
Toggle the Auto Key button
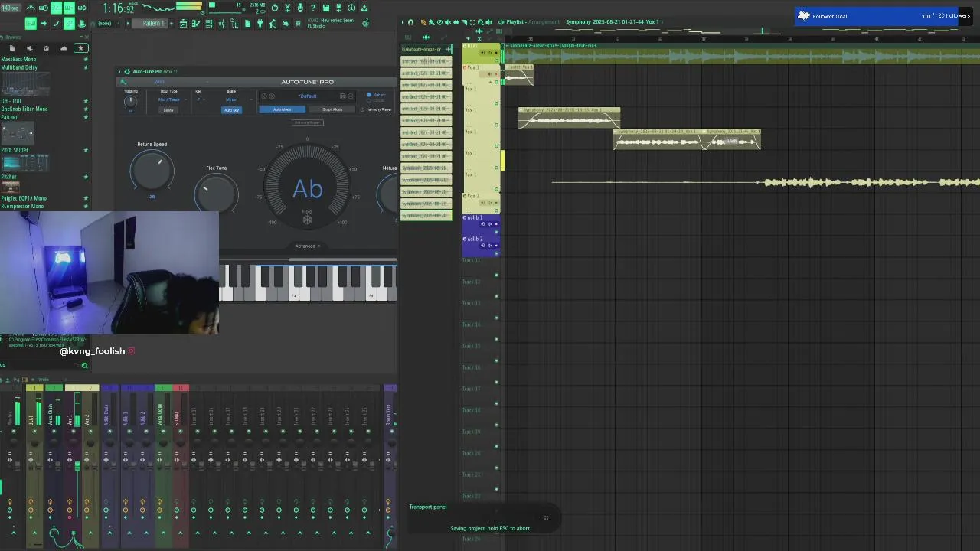(231, 110)
